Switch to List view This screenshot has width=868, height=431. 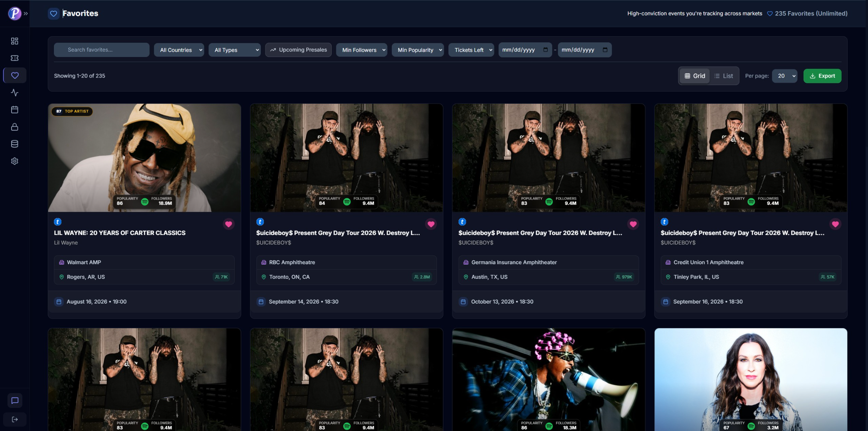[x=724, y=75]
